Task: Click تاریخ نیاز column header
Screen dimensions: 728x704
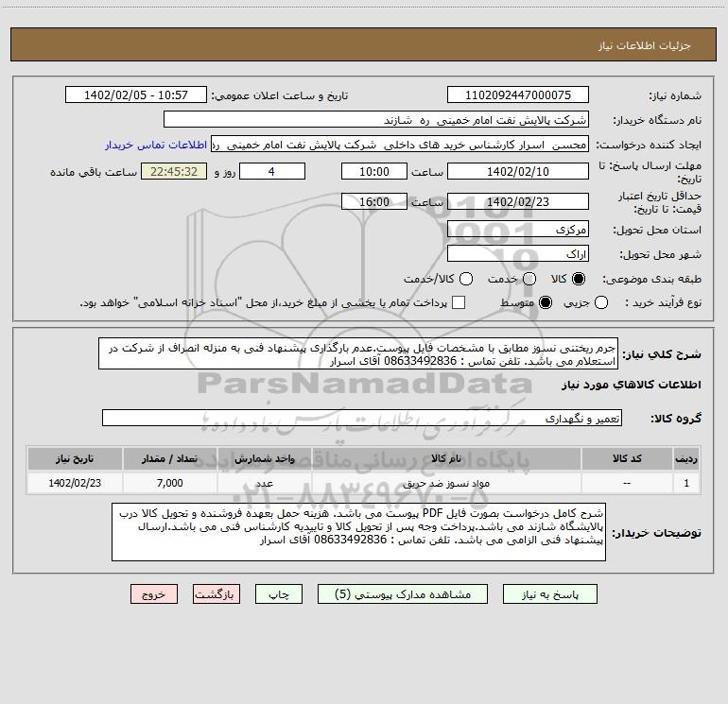Action: coord(75,459)
